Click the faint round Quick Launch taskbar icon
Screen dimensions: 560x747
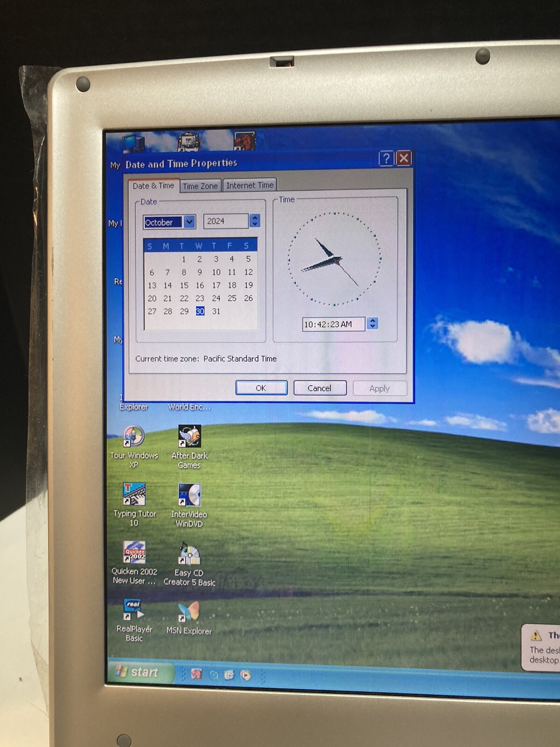click(213, 675)
